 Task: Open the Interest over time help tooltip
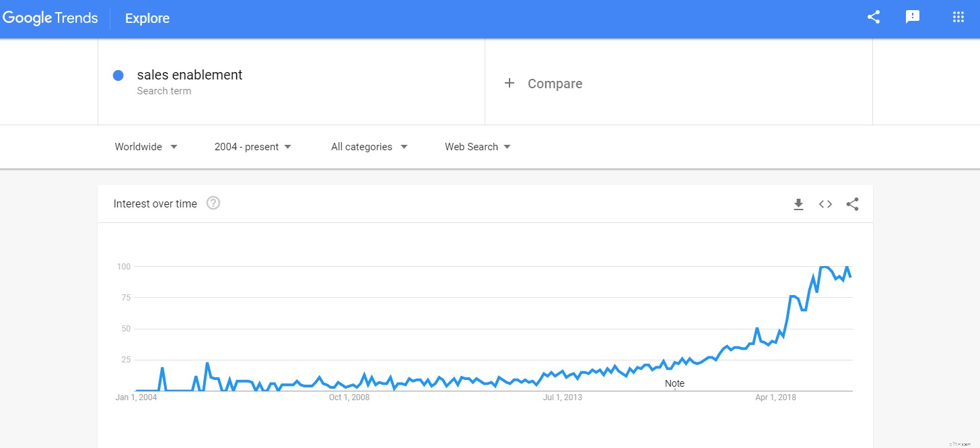click(x=213, y=203)
